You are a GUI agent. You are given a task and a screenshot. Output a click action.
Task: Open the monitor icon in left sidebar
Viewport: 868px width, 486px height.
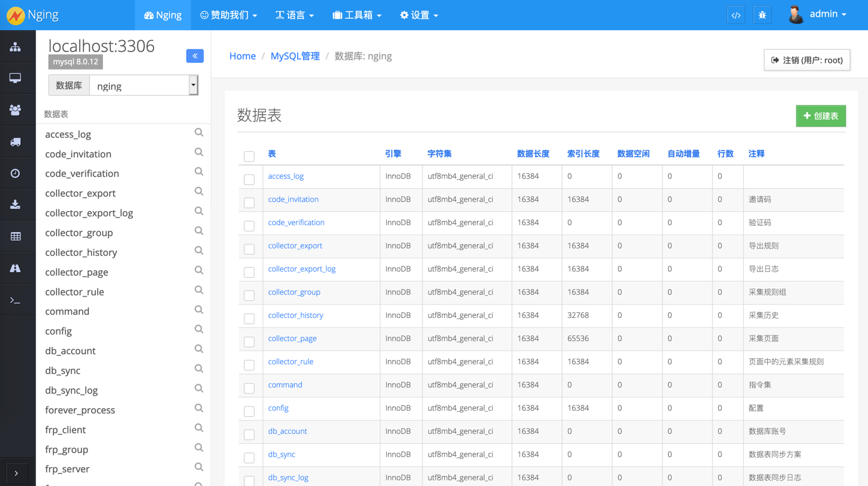click(15, 78)
